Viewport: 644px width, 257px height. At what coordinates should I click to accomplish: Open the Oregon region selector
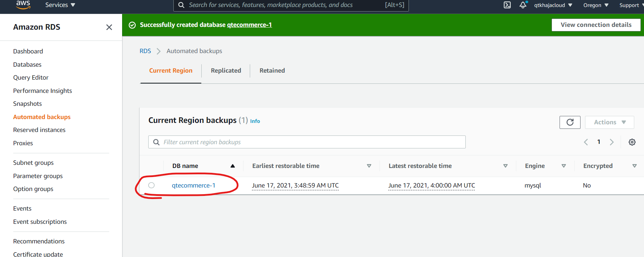point(596,5)
